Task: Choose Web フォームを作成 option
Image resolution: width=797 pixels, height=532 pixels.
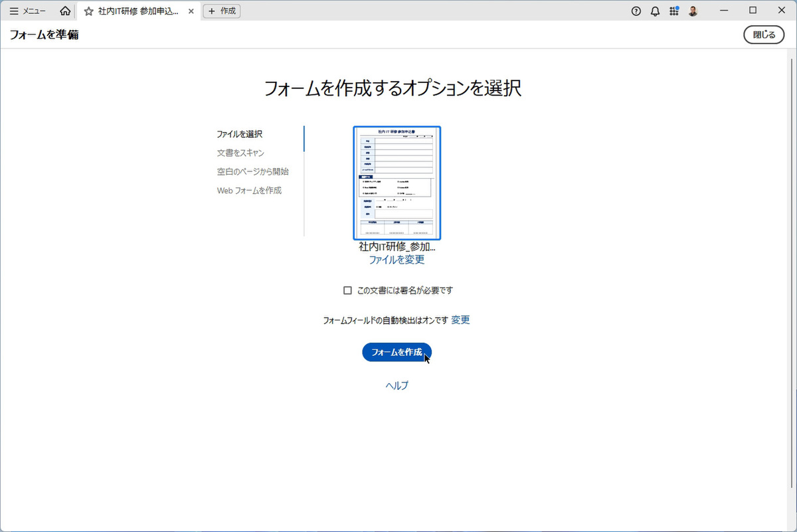Action: point(249,191)
